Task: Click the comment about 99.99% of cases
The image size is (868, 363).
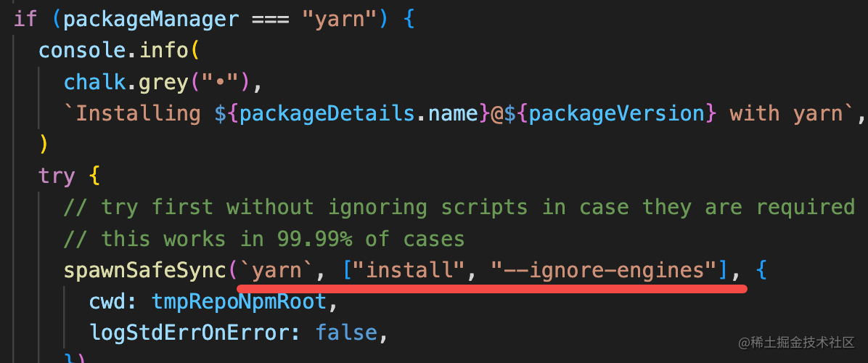Action: 263,239
